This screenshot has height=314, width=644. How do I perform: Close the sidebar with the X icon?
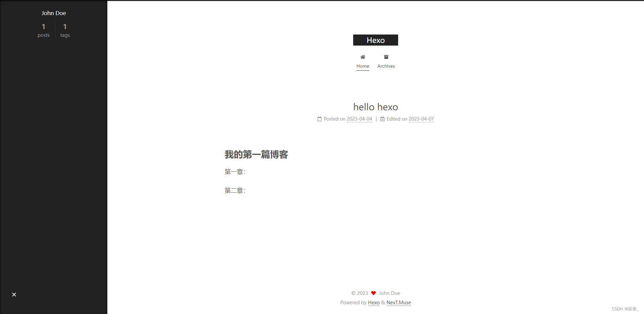pyautogui.click(x=14, y=295)
